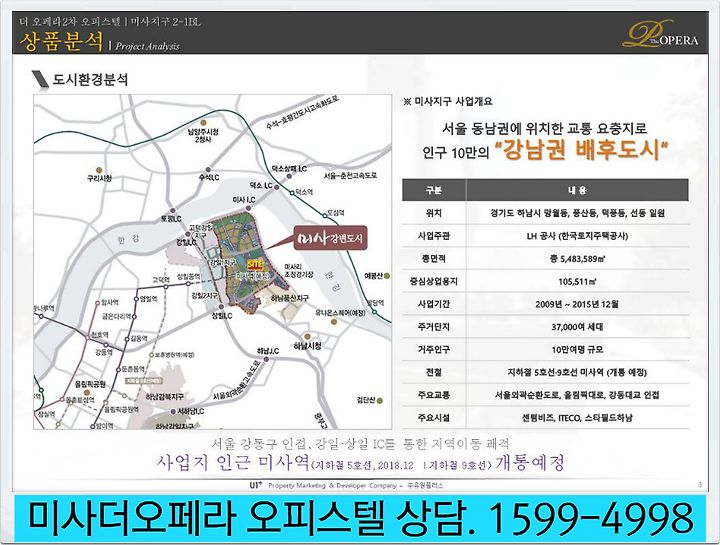720x545 pixels.
Task: Click the 구리시청 map label
Action: coord(99,178)
